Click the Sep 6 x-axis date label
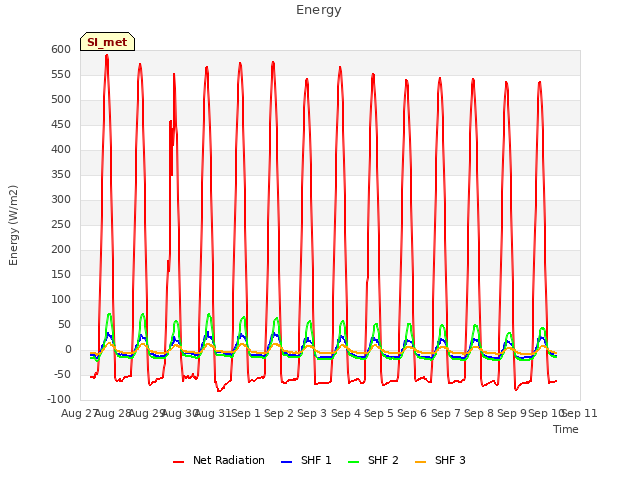The image size is (640, 480). (x=412, y=413)
